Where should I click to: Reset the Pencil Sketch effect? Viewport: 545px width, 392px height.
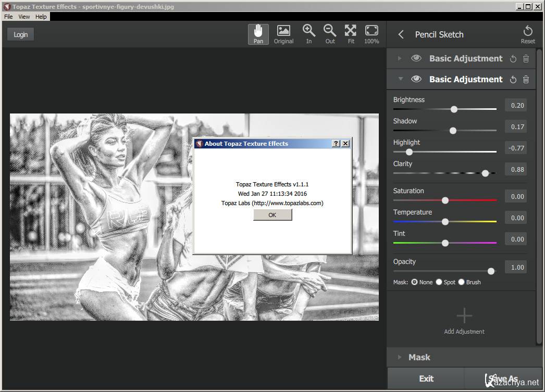click(528, 34)
